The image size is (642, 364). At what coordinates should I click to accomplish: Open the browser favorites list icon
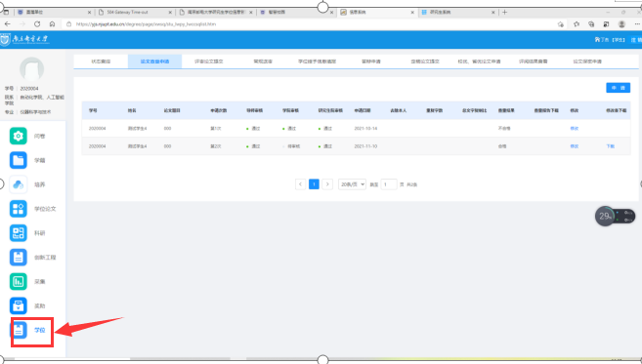pos(577,24)
